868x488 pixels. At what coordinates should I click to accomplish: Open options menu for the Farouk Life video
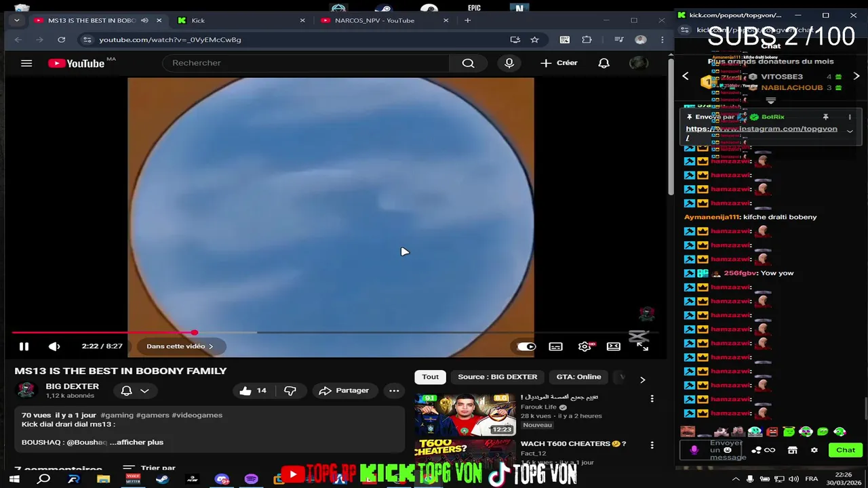click(652, 399)
